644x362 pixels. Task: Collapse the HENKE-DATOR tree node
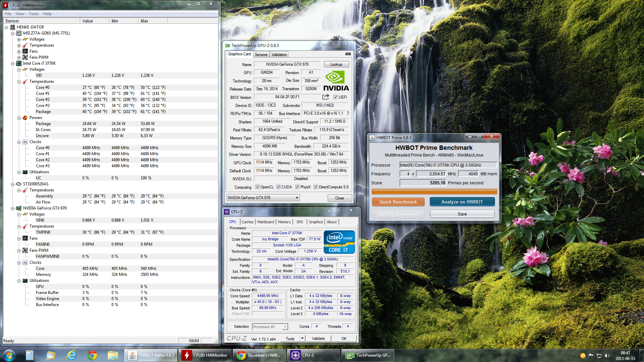point(6,27)
